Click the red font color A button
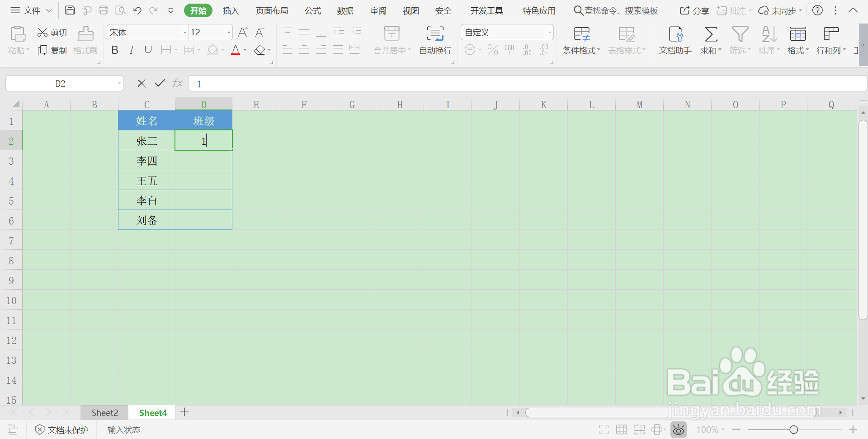This screenshot has width=868, height=439. 236,50
